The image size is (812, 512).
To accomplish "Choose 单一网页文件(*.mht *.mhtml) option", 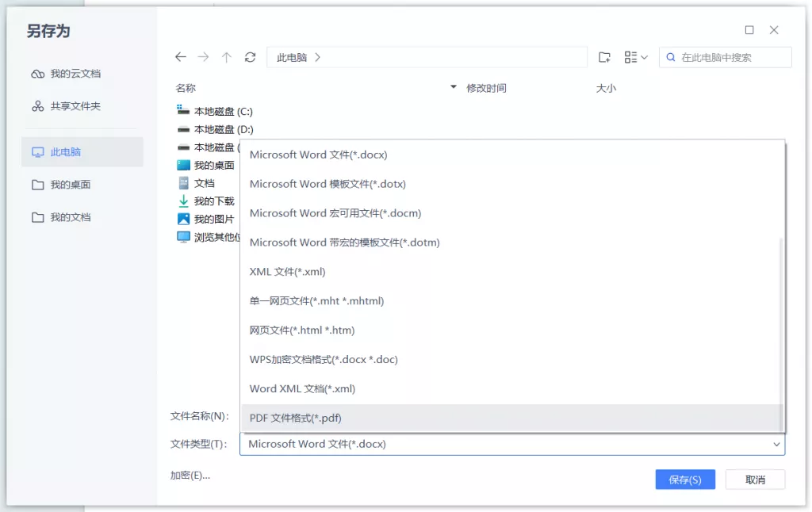I will coord(510,301).
